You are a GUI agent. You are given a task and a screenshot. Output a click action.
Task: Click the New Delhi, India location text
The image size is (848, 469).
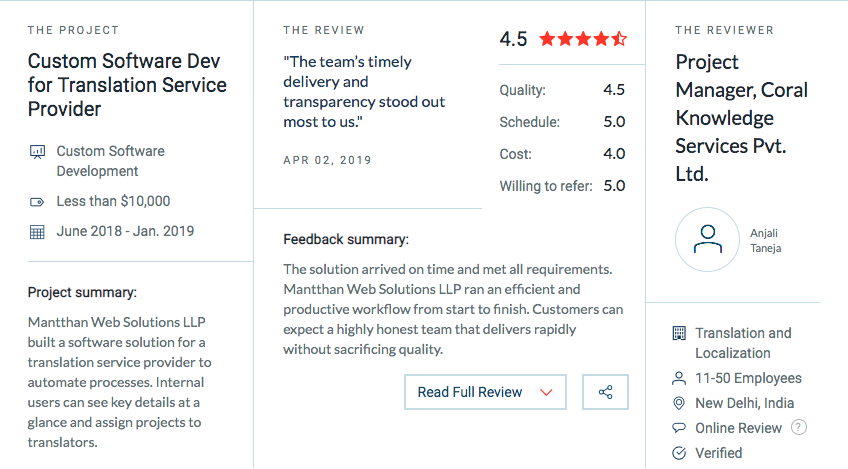coord(744,403)
